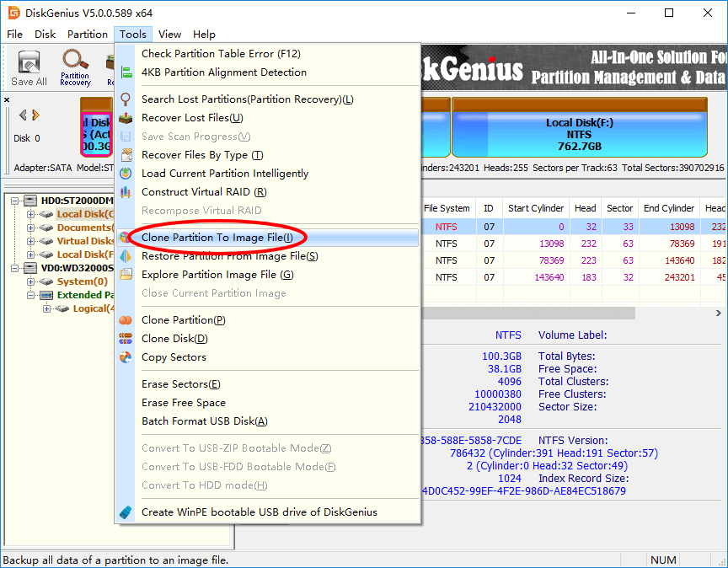Viewport: 728px width, 568px height.
Task: Expand the Local Disk(F tree node
Action: point(30,255)
